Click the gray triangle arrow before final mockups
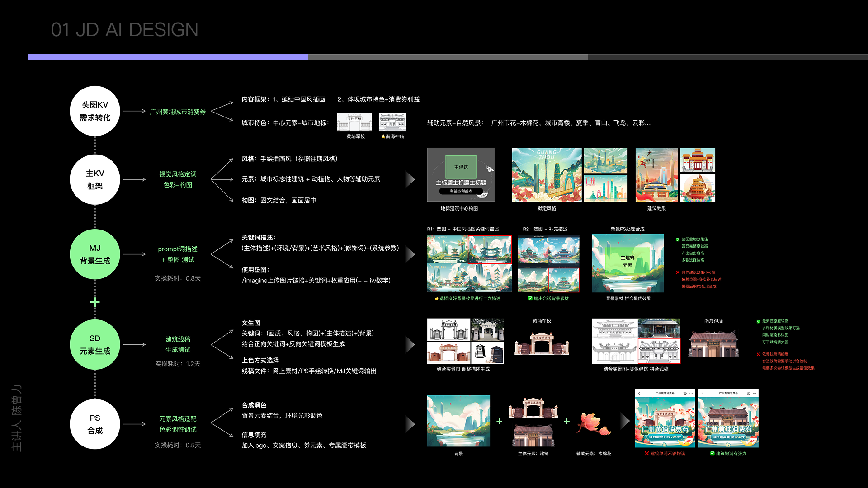The height and width of the screenshot is (488, 868). coord(625,421)
